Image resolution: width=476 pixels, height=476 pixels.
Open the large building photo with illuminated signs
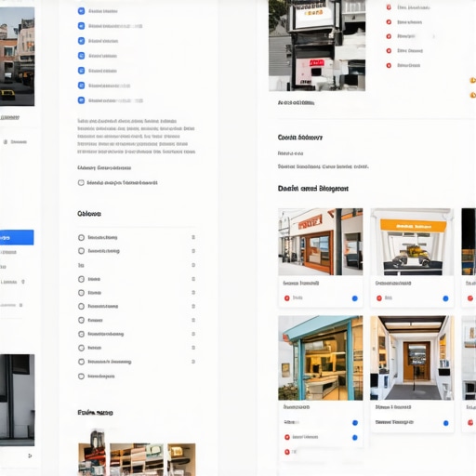point(317,46)
